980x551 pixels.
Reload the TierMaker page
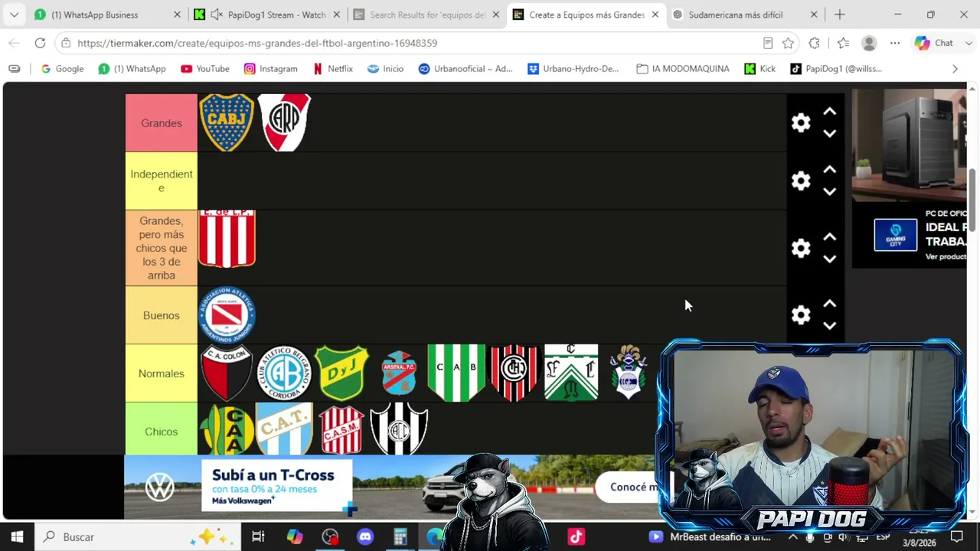point(40,43)
